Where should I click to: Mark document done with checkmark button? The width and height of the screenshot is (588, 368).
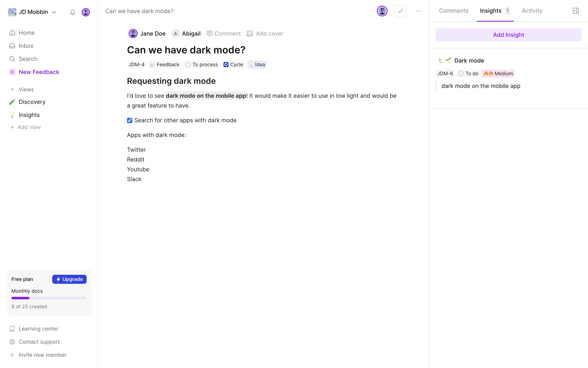[x=400, y=11]
